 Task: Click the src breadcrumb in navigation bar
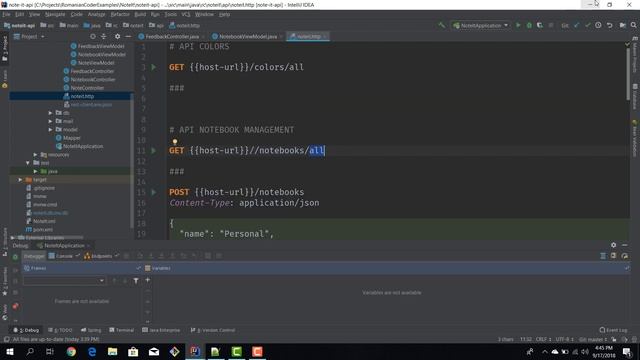pyautogui.click(x=47, y=25)
